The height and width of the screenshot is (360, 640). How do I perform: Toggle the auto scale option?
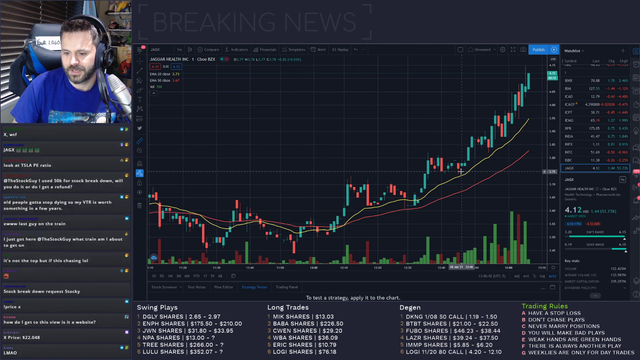coord(552,276)
